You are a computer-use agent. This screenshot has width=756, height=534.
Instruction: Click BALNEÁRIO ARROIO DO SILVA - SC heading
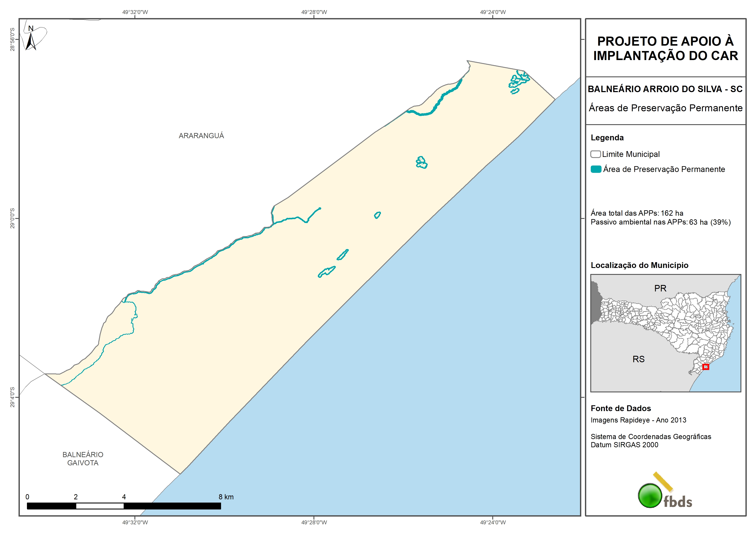point(665,89)
